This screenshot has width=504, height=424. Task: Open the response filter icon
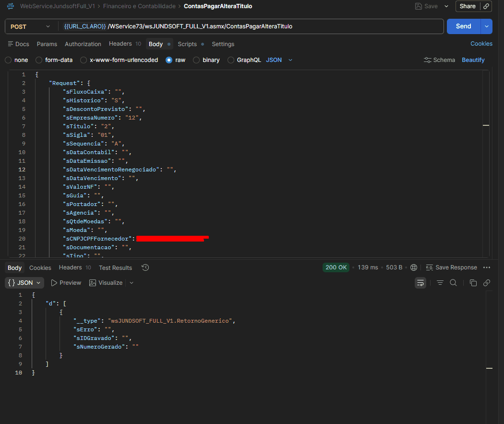tap(440, 283)
